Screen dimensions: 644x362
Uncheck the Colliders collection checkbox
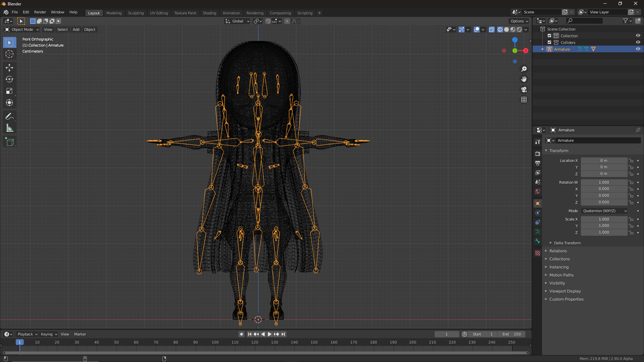(550, 42)
